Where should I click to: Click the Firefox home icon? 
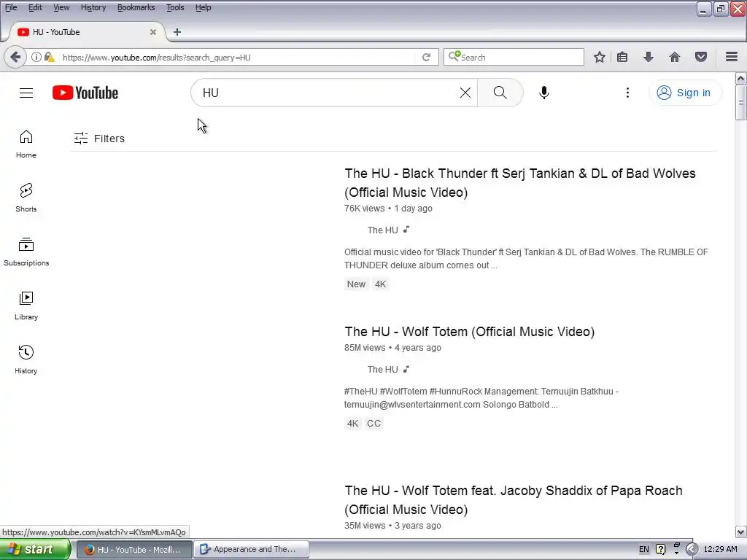click(675, 57)
